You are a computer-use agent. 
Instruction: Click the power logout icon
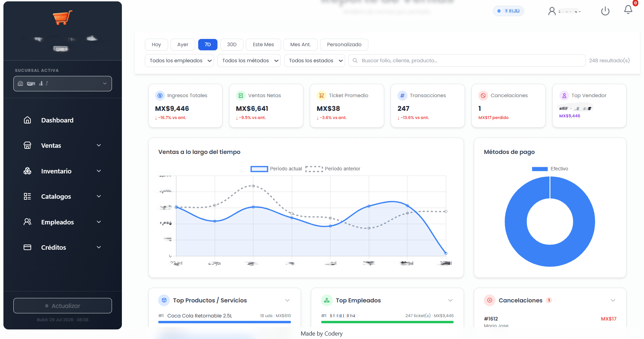pos(605,11)
